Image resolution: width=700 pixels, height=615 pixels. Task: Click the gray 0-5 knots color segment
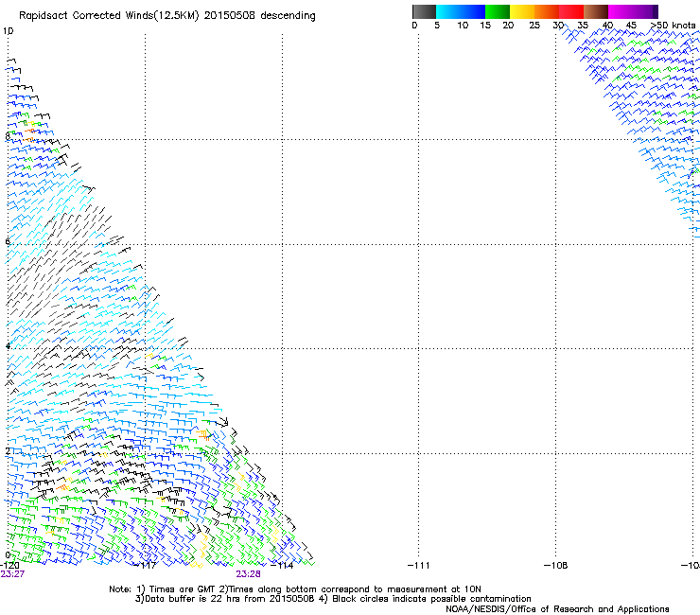pos(424,11)
